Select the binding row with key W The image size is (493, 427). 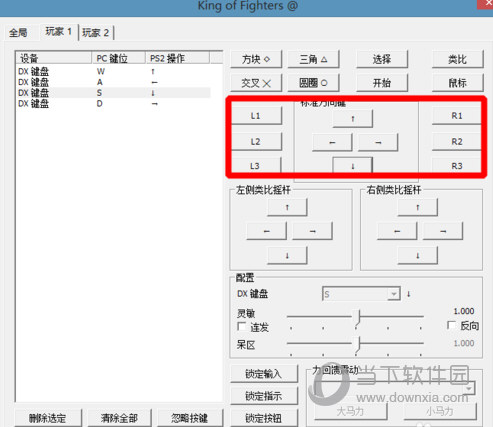pyautogui.click(x=113, y=71)
